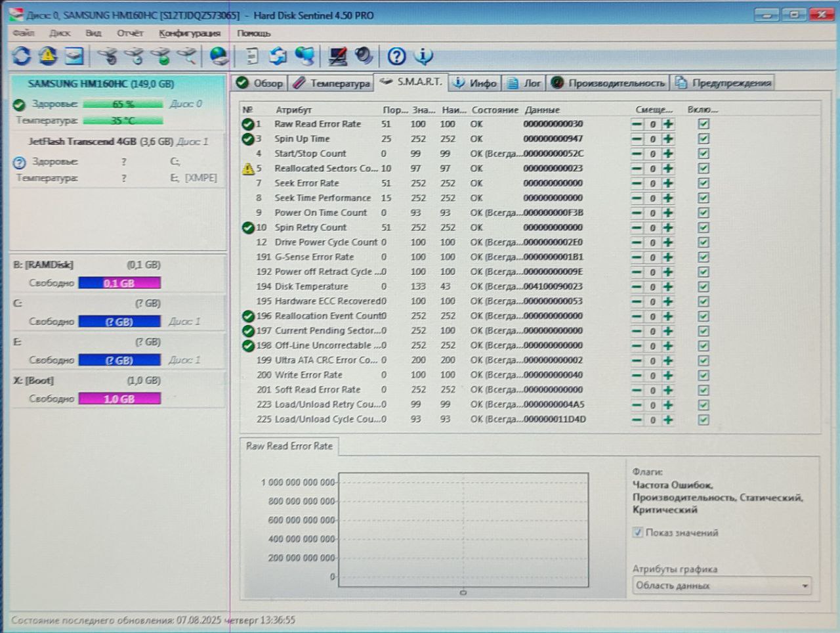Click the globe with disk toolbar icon
The image size is (840, 633).
(x=219, y=56)
